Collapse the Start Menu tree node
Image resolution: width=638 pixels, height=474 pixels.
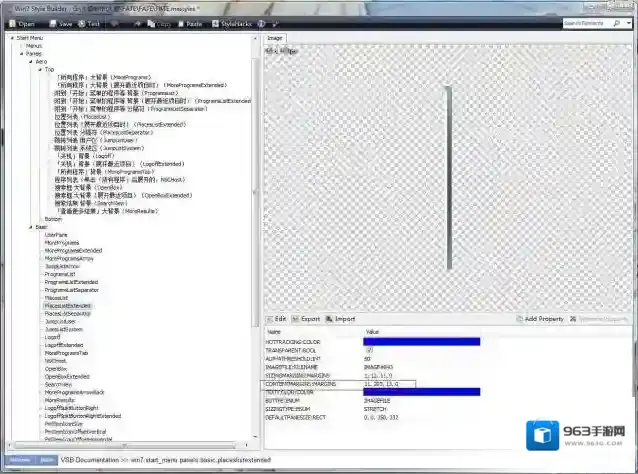pyautogui.click(x=11, y=38)
